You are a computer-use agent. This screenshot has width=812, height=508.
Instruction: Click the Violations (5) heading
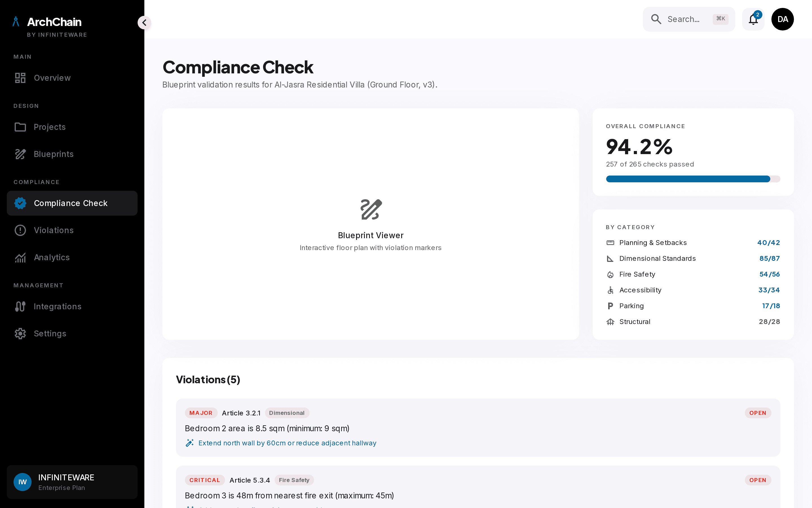[208, 380]
